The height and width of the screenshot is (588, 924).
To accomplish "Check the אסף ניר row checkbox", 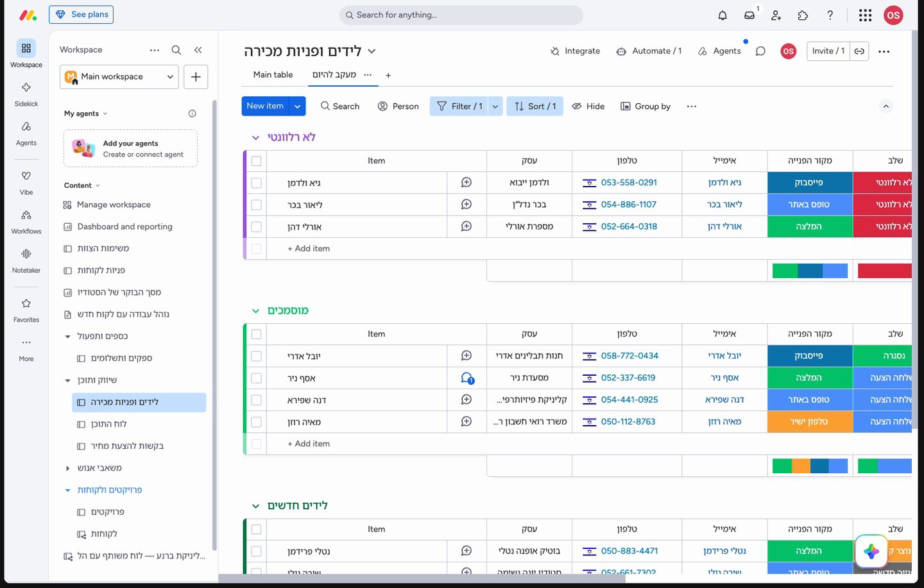I will (x=256, y=378).
